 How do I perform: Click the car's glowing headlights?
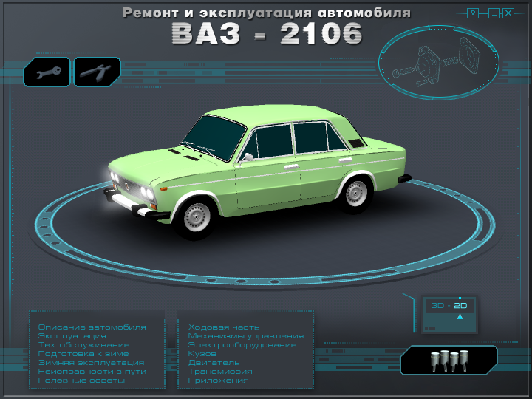pos(147,194)
